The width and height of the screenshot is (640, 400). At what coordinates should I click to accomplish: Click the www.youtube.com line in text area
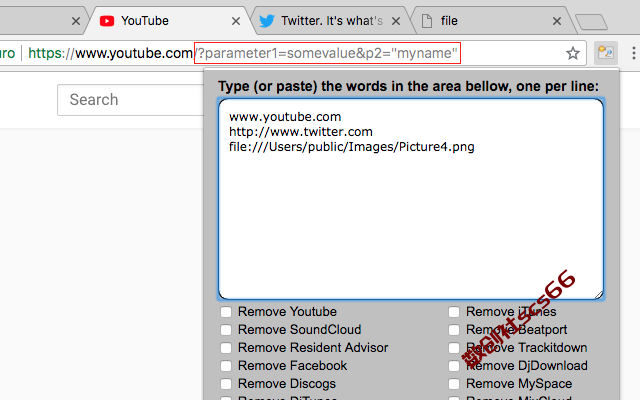pos(285,117)
